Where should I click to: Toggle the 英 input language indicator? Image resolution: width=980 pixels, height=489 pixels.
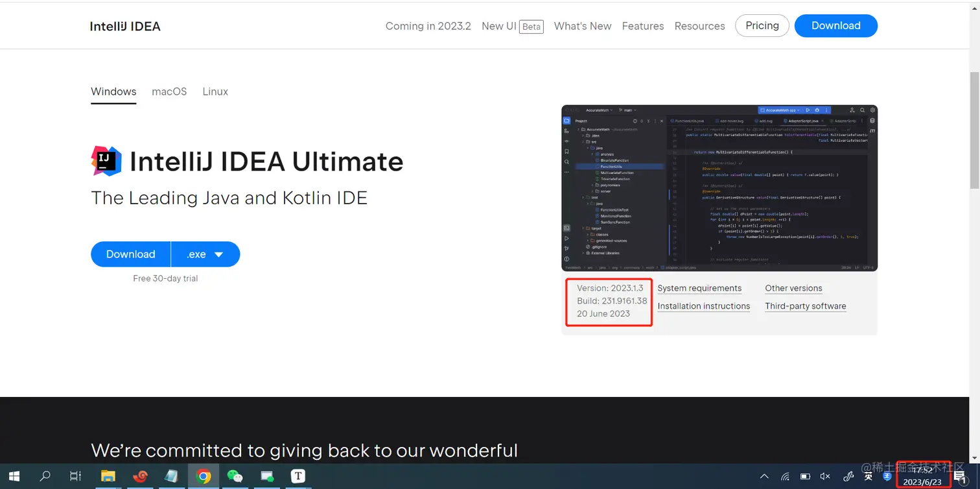tap(869, 477)
